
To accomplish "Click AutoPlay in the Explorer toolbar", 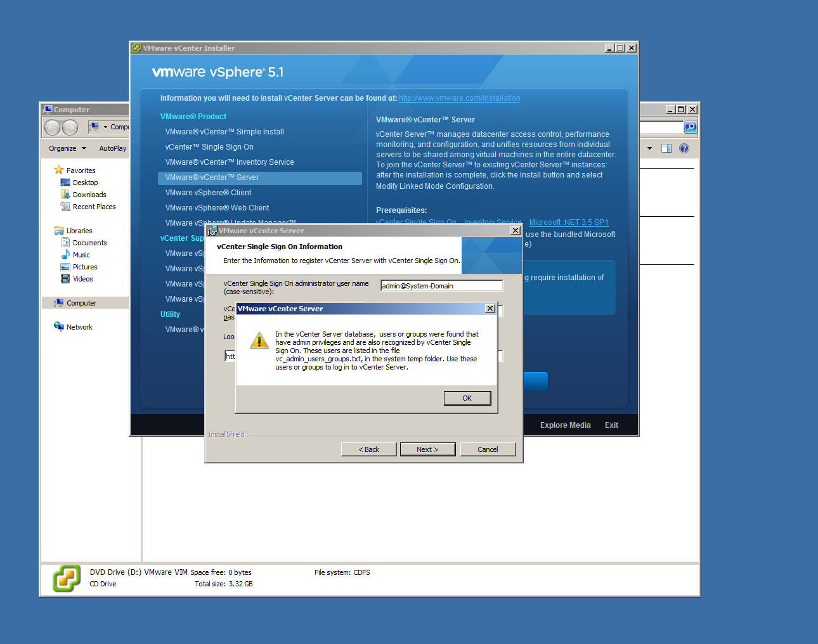I will (112, 148).
